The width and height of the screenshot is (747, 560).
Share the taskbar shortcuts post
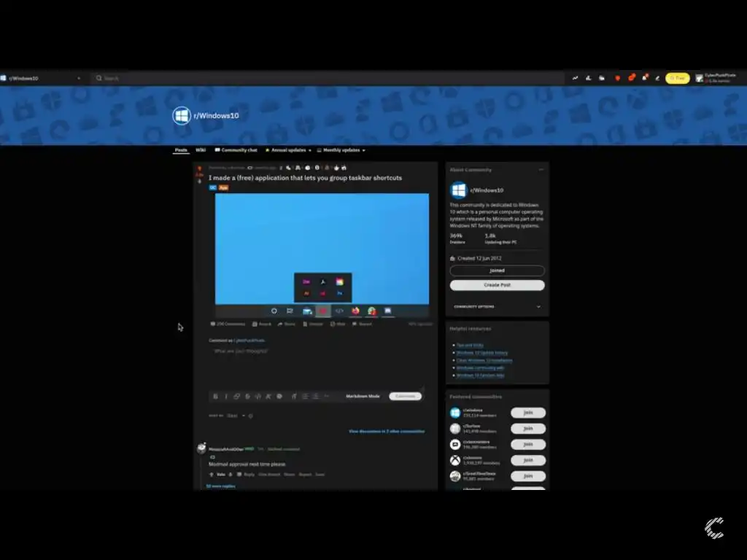(287, 324)
